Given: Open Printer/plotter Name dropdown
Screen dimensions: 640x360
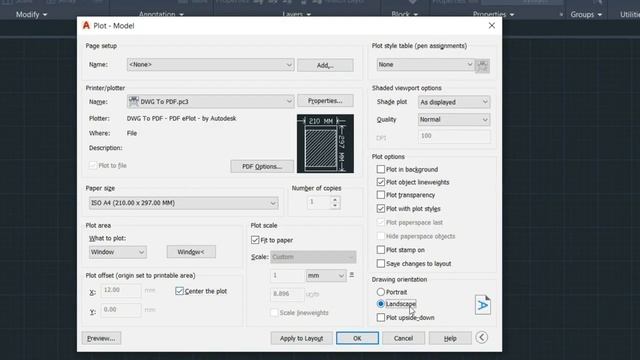Looking at the screenshot, I should (x=210, y=101).
